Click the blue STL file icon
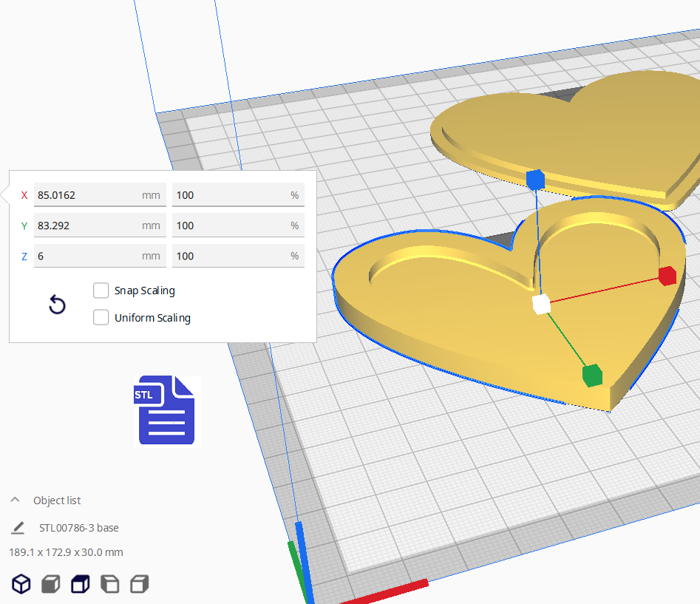The width and height of the screenshot is (700, 604). point(166,410)
